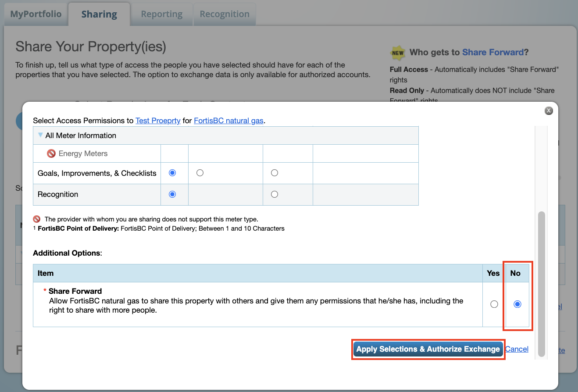This screenshot has width=578, height=392.
Task: Click Apply Selections & Authorize Exchange
Action: click(428, 349)
